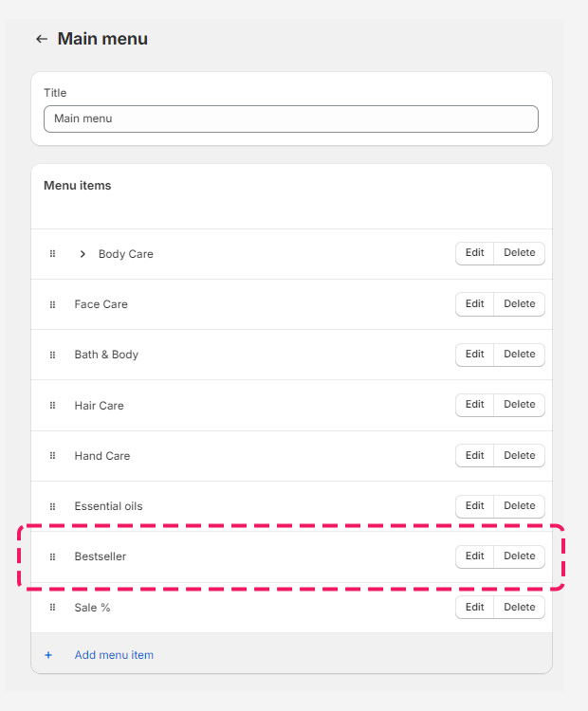Click drag handle icon for Bath & Body
The image size is (588, 711).
coord(53,355)
